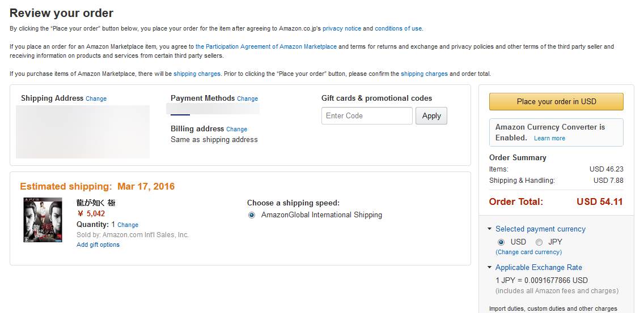Click the Place your order in USD button

tap(556, 101)
